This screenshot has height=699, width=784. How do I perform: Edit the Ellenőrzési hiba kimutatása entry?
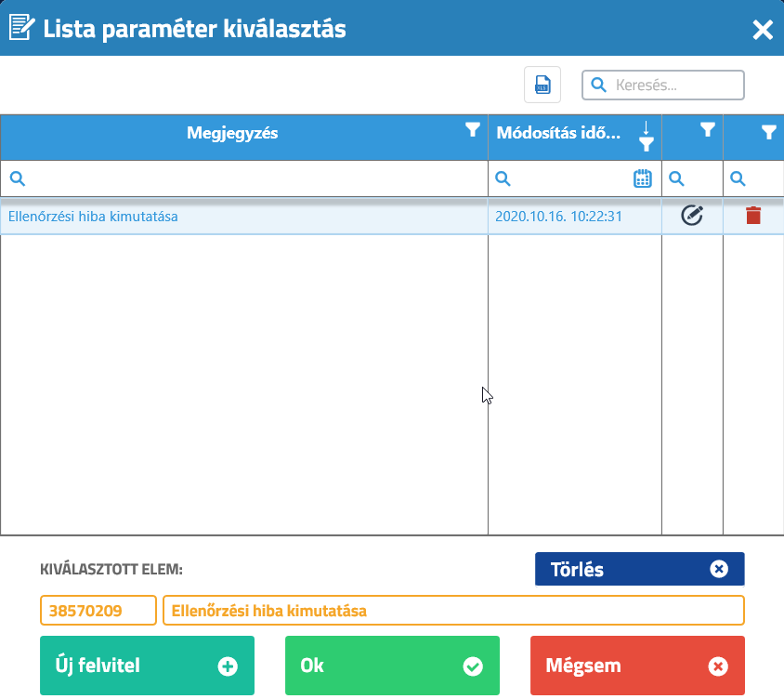pyautogui.click(x=692, y=215)
